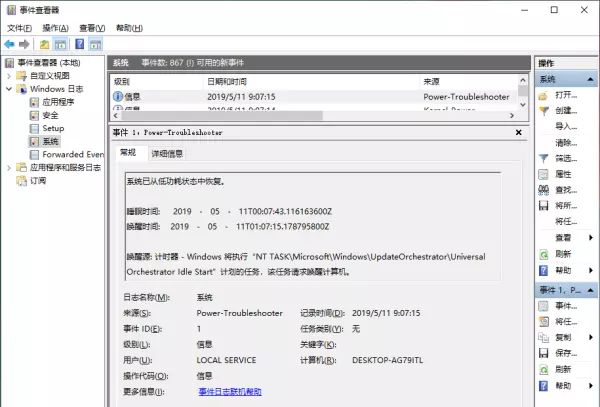Open the Setup log
Screen dimensions: 600x407
[x=53, y=128]
